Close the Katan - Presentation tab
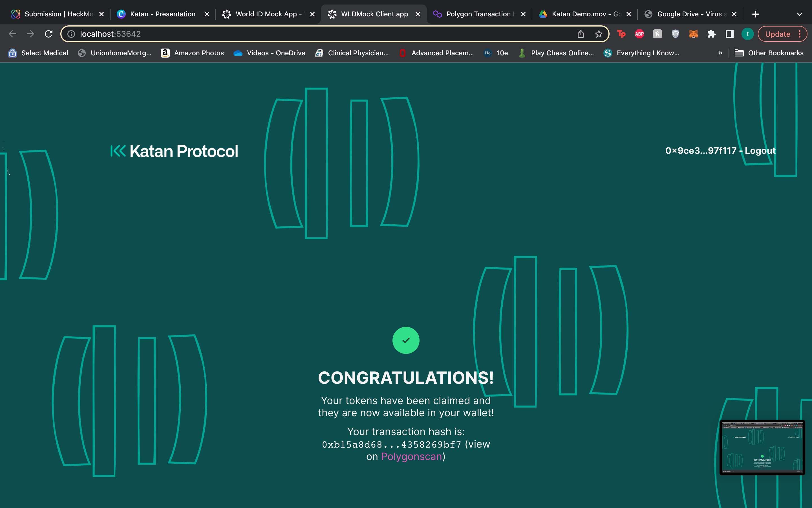This screenshot has height=508, width=812. (x=207, y=14)
